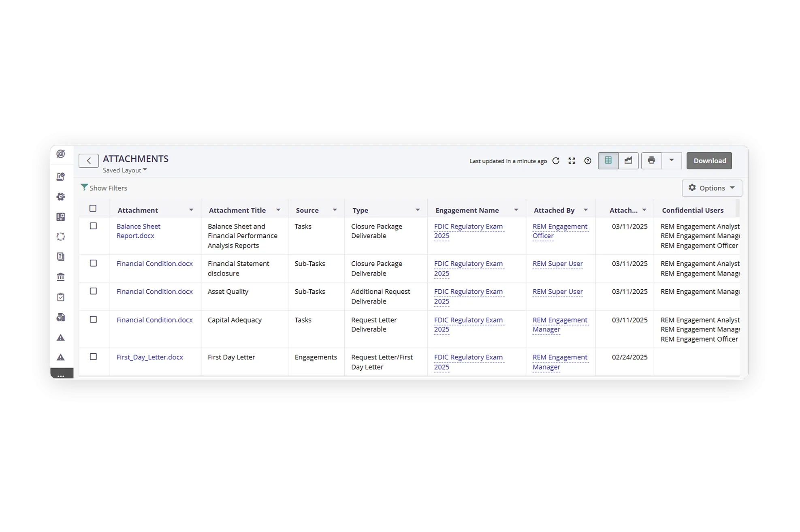Click the printer icon
Screen dimensions: 800x532
(651, 160)
